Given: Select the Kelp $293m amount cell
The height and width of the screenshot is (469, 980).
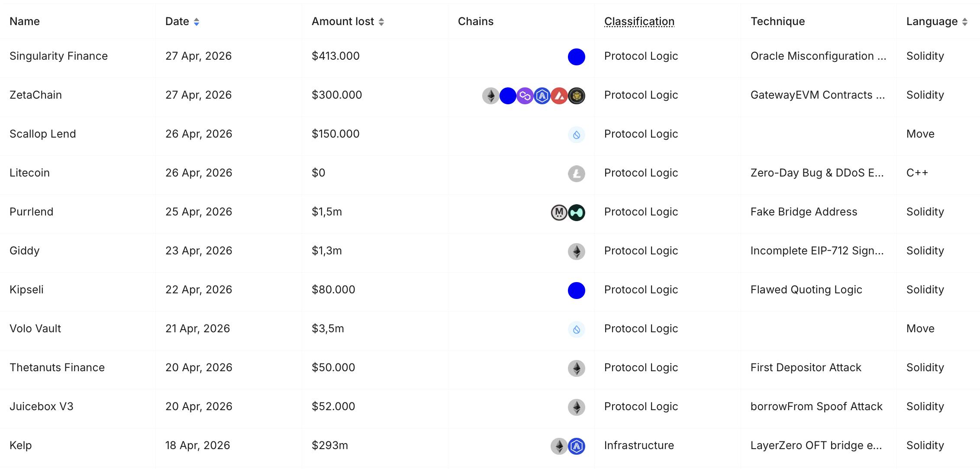Looking at the screenshot, I should point(330,445).
